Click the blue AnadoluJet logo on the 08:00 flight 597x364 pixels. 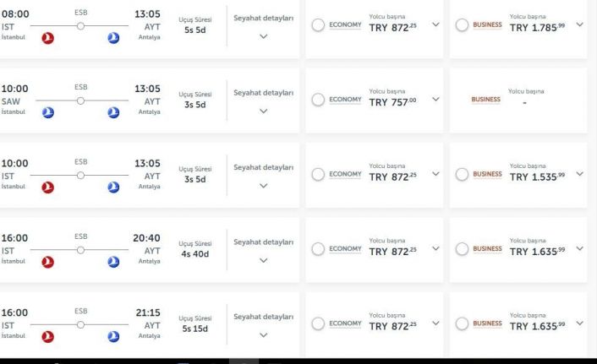click(113, 39)
